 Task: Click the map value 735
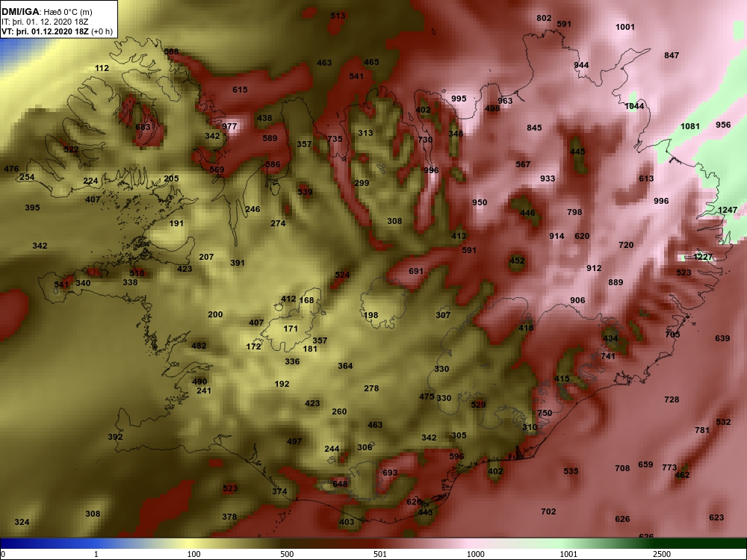pos(335,139)
